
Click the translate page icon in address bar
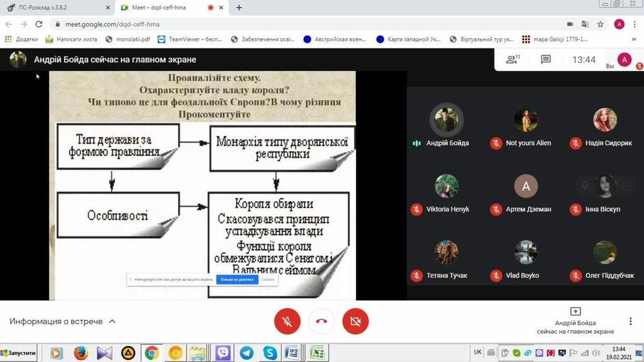(585, 25)
